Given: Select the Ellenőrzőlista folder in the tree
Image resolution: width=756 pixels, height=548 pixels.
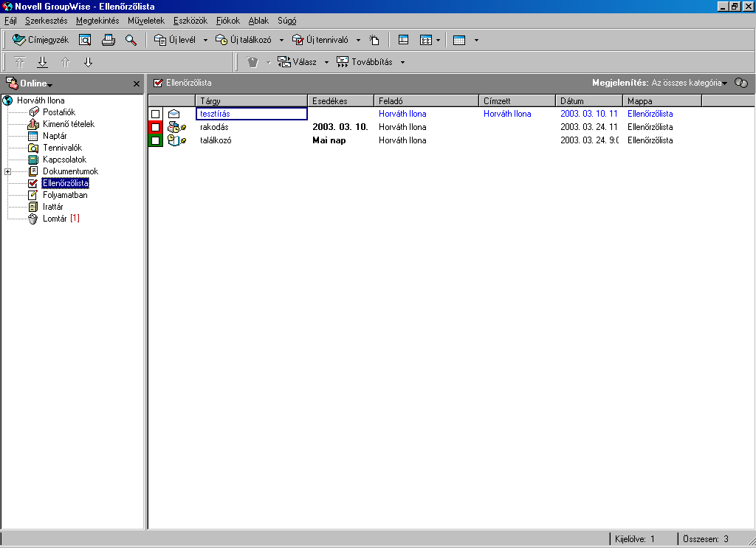Looking at the screenshot, I should [65, 183].
